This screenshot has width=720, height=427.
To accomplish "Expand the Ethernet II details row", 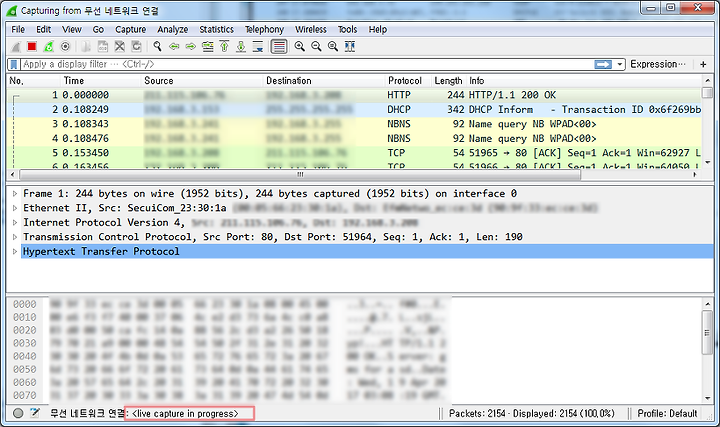I will point(15,208).
